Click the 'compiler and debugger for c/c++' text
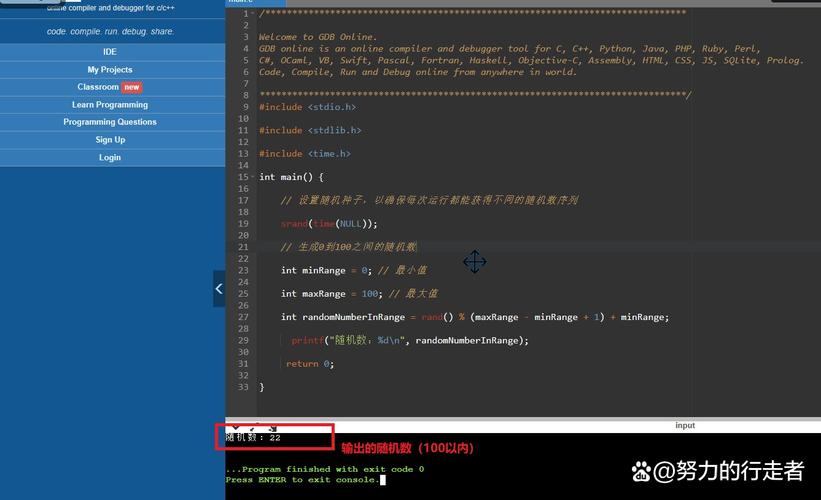821x500 pixels. click(x=121, y=8)
